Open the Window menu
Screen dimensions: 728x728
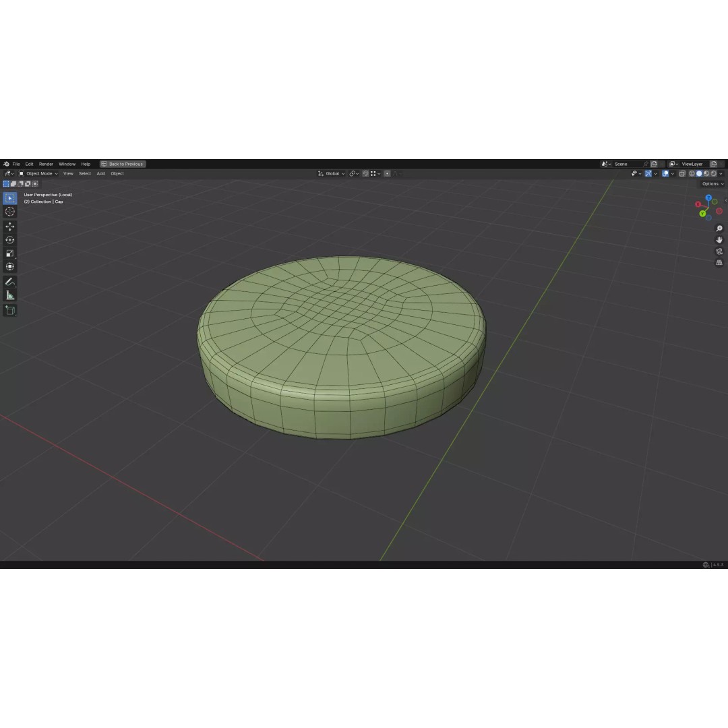[x=67, y=164]
